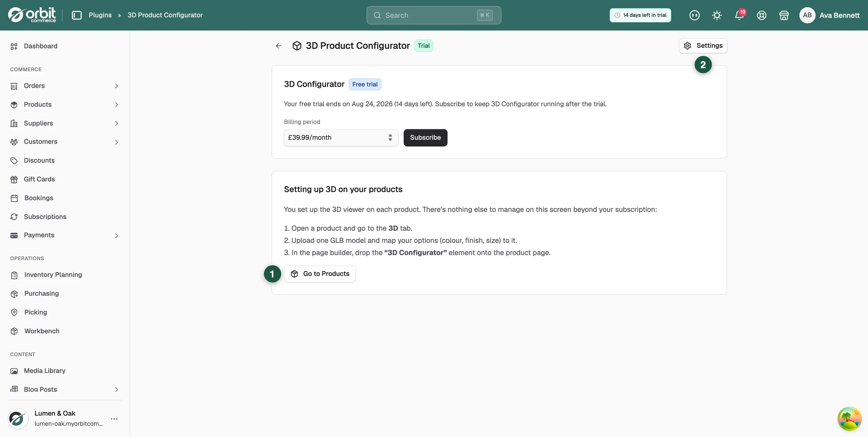Screen dimensions: 868x437
Task: Open the Workbench section
Action: [65, 331]
